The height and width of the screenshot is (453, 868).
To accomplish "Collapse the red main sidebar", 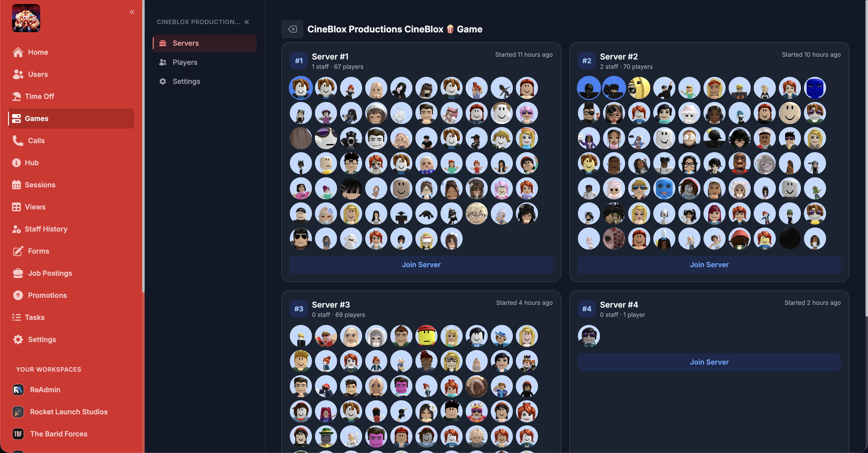I will coord(132,12).
